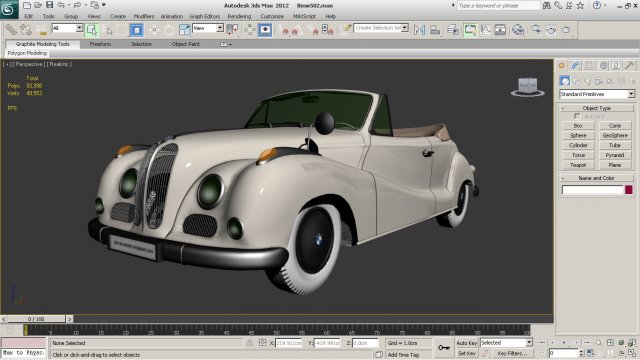Viewport: 640px width, 360px height.
Task: Open the key mode Selected dropdown
Action: [x=506, y=343]
